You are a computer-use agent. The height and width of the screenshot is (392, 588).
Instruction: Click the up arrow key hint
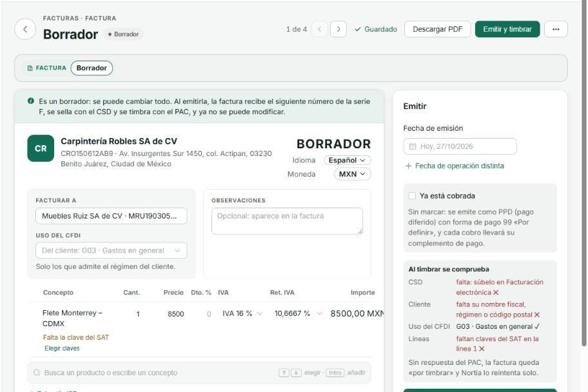point(284,373)
